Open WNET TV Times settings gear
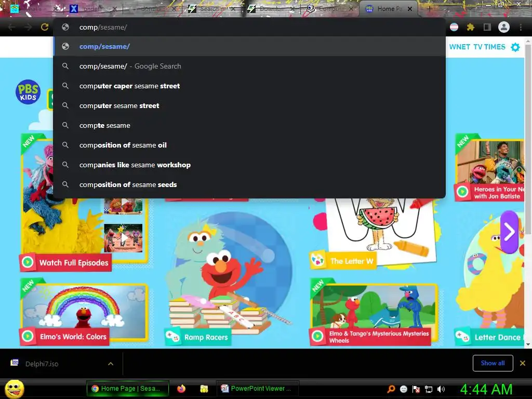Image resolution: width=532 pixels, height=399 pixels. click(x=515, y=47)
